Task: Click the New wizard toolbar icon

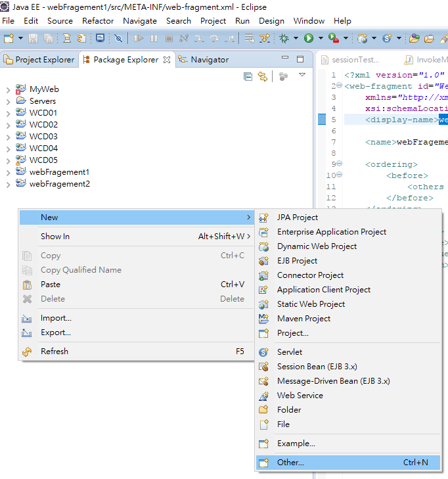Action: 9,39
